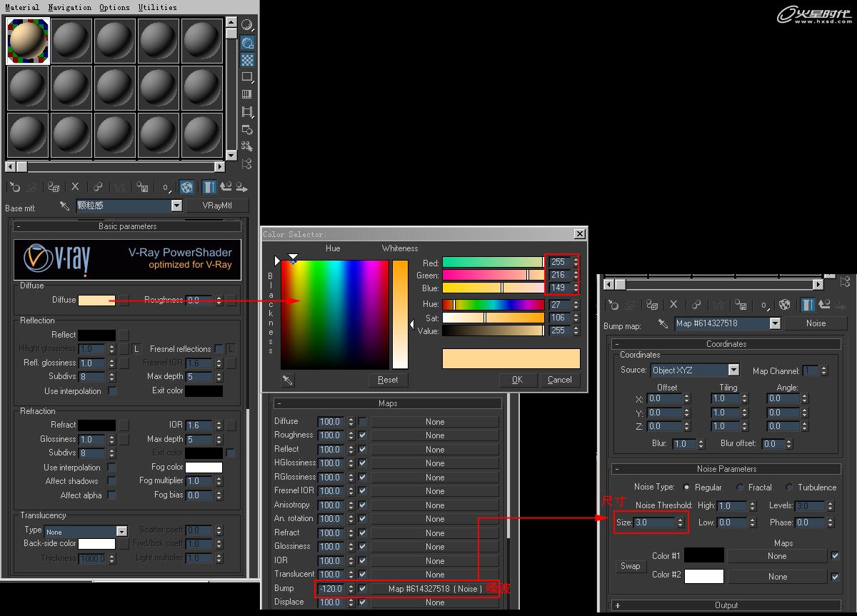Click the Red value field in Color Selector
Image resolution: width=857 pixels, height=616 pixels.
tap(559, 262)
